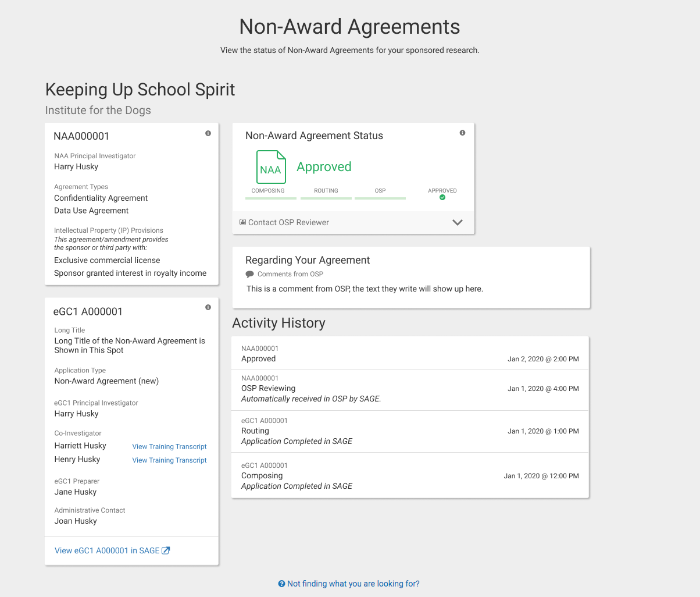Click eGC1 preparer name Jane Husky
Screen dimensions: 700x597
pos(76,492)
